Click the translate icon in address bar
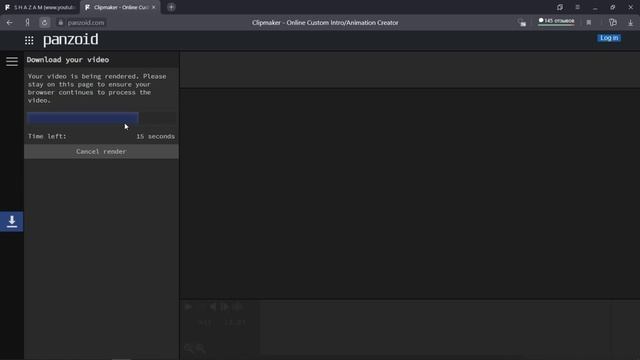Image resolution: width=640 pixels, height=360 pixels. (522, 23)
